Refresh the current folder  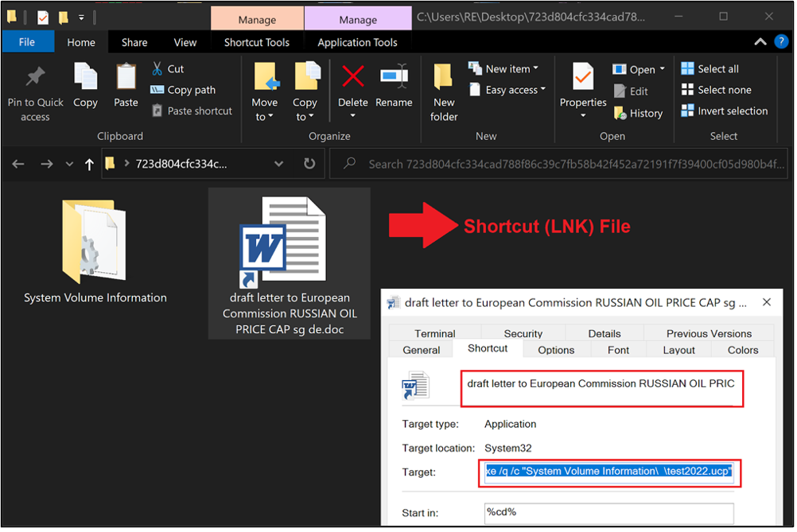pyautogui.click(x=309, y=164)
